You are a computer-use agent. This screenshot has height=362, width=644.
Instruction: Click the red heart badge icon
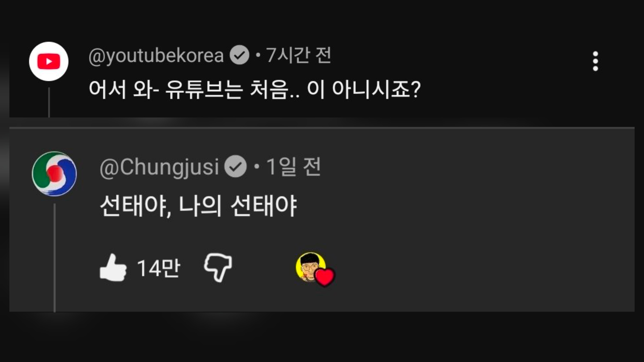click(x=325, y=277)
